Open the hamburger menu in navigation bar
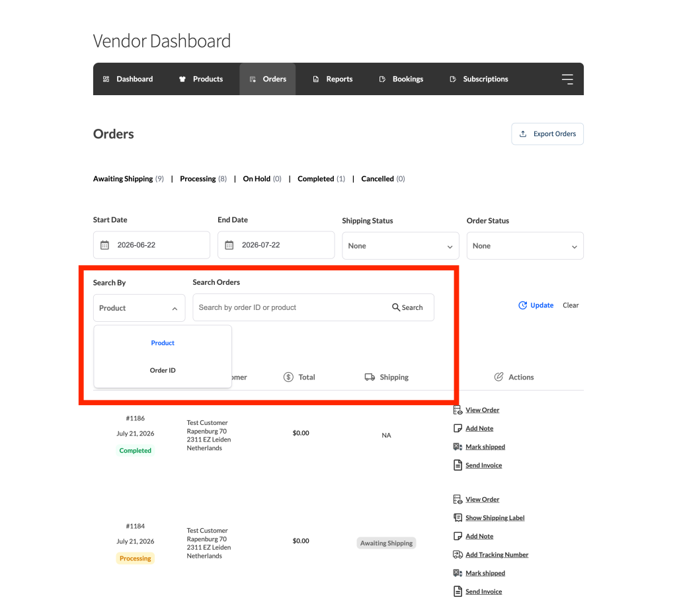677x616 pixels. tap(567, 79)
